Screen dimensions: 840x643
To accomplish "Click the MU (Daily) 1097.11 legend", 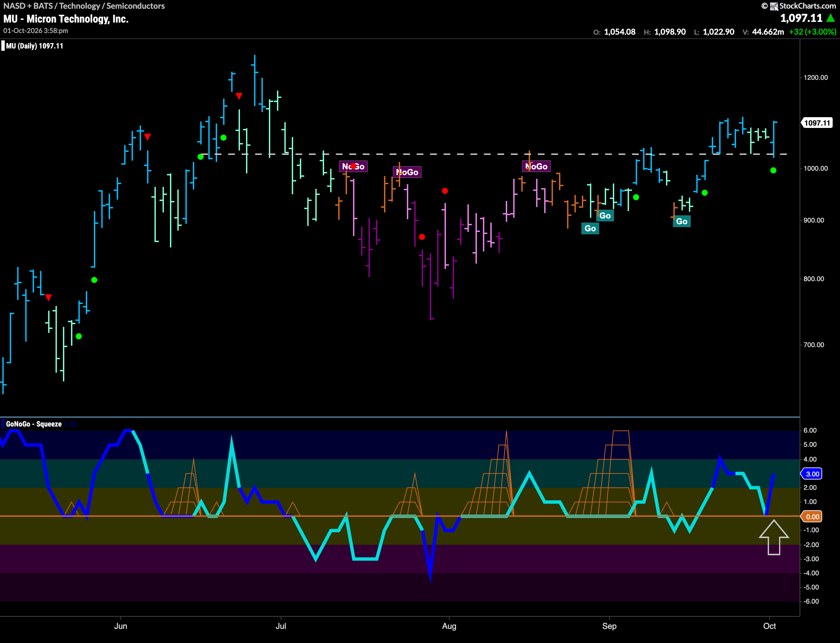I will tap(34, 46).
